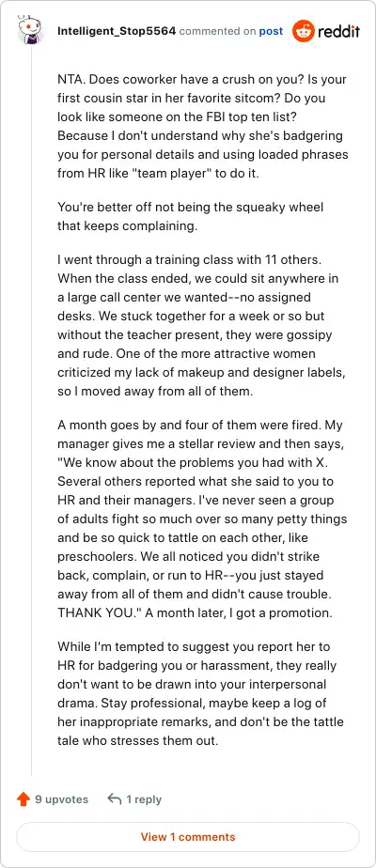Click the reply arrow icon
The width and height of the screenshot is (376, 868).
[115, 799]
